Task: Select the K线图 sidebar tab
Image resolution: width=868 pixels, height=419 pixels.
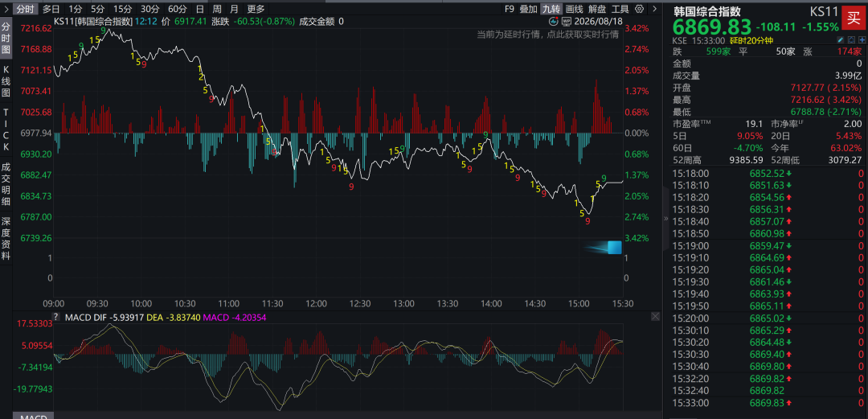Action: tap(6, 81)
